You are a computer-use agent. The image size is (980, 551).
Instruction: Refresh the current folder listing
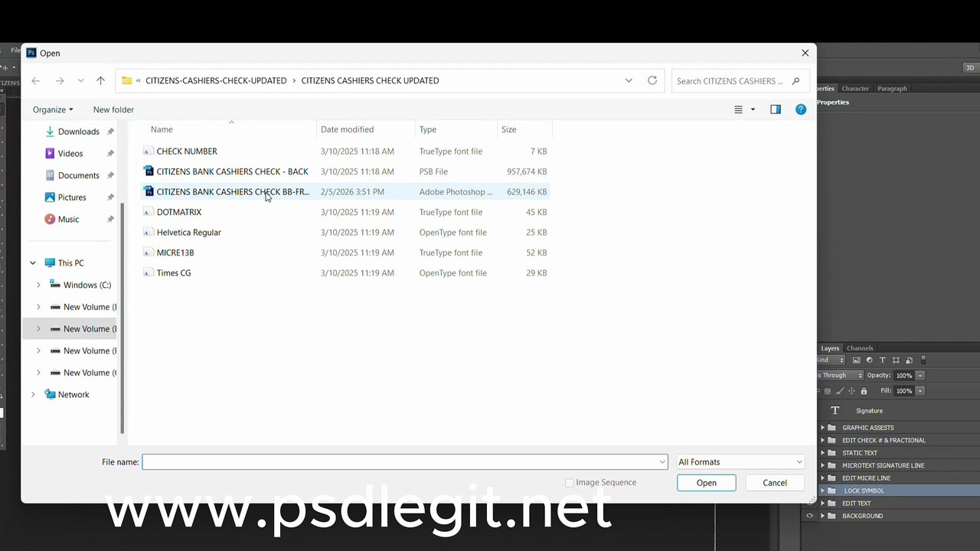652,80
